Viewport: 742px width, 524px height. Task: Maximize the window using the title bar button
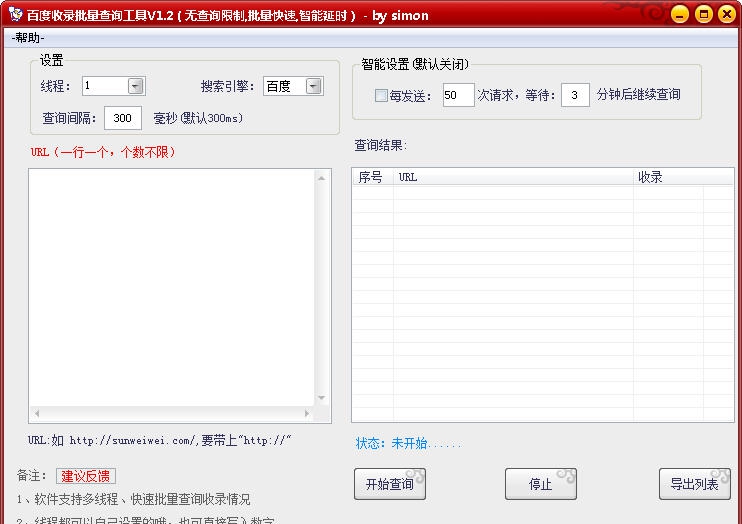[704, 15]
